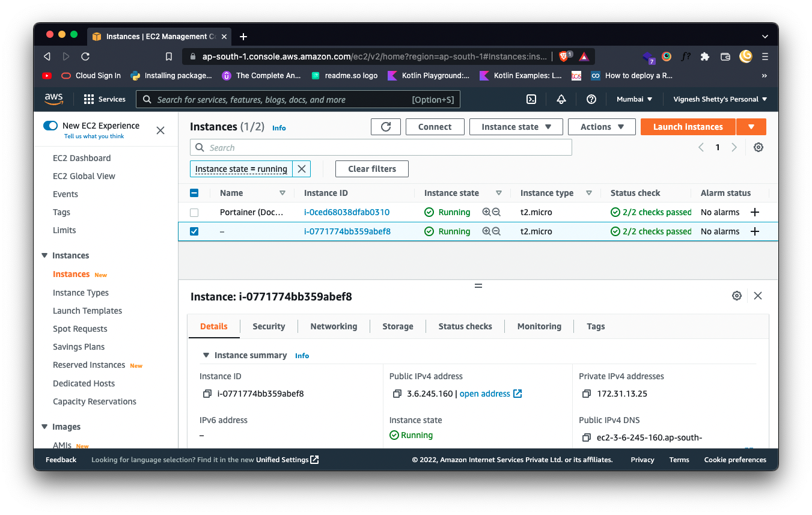Screen dimensions: 812x515
Task: Zoom in on Portainer instance state
Action: [x=486, y=212]
